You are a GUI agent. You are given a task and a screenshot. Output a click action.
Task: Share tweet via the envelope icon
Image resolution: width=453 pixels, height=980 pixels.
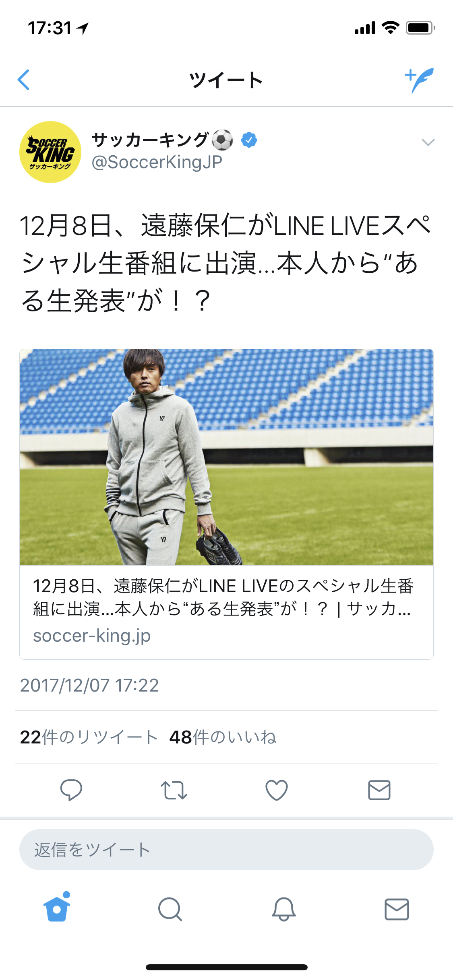click(x=379, y=790)
